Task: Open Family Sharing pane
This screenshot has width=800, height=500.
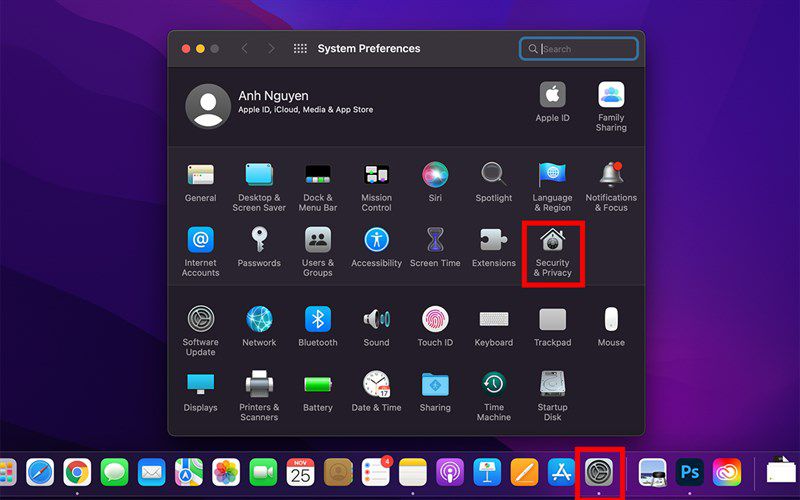Action: click(611, 107)
